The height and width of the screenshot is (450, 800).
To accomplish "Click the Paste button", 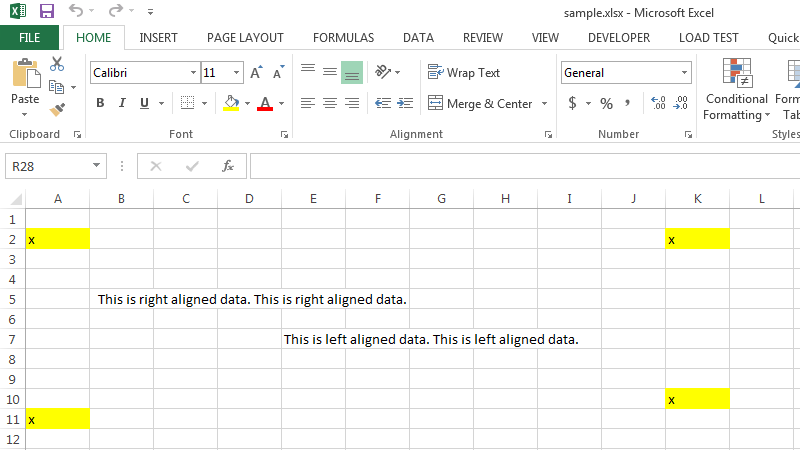I will (x=25, y=85).
